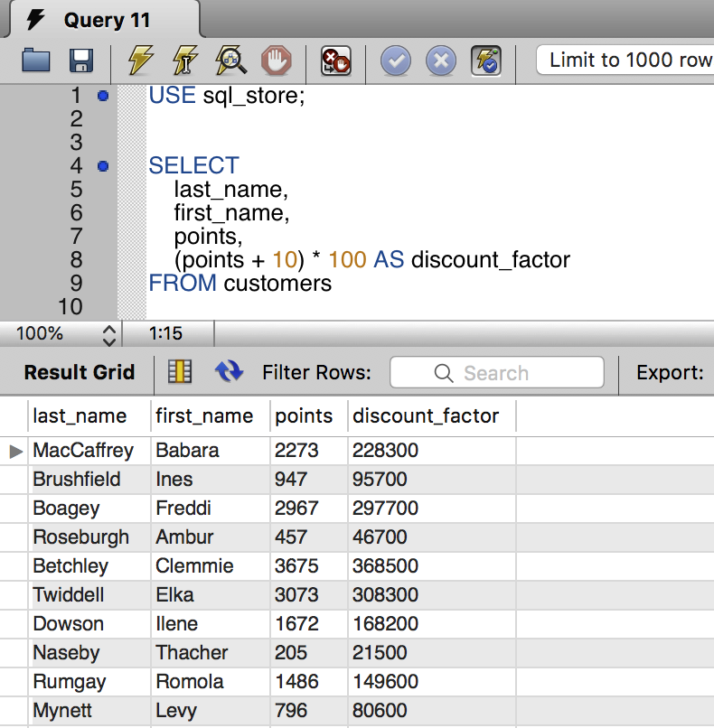Screen dimensions: 714x728
Task: Select the 3073 points cell
Action: 309,594
